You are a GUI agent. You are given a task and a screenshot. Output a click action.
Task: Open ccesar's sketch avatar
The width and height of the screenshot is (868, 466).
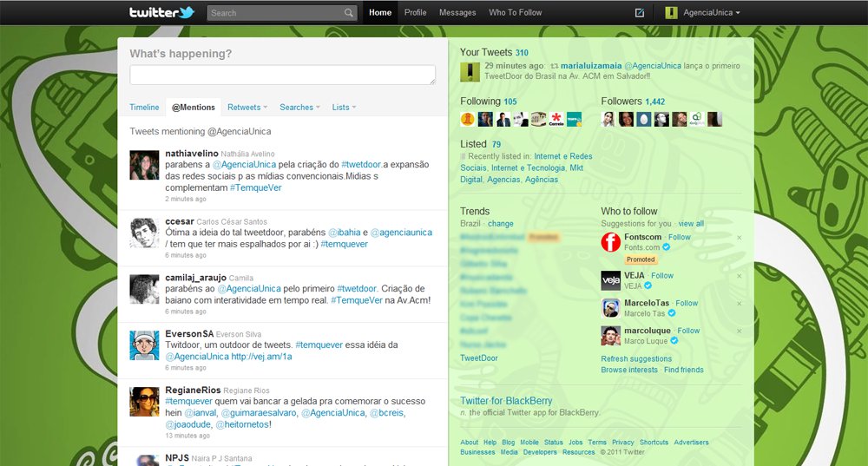coord(144,233)
